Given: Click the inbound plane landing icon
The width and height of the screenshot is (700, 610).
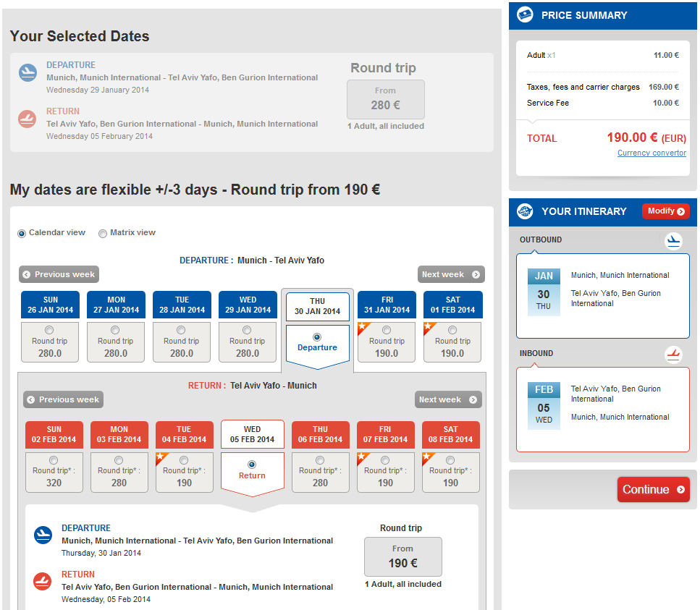Looking at the screenshot, I should point(673,355).
